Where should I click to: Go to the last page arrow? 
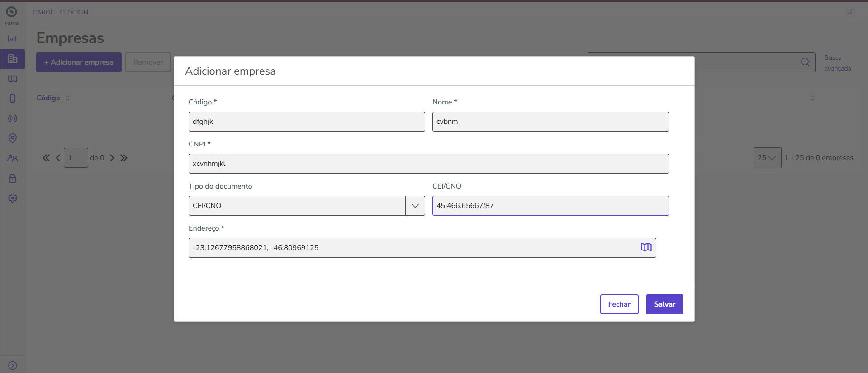pos(124,158)
